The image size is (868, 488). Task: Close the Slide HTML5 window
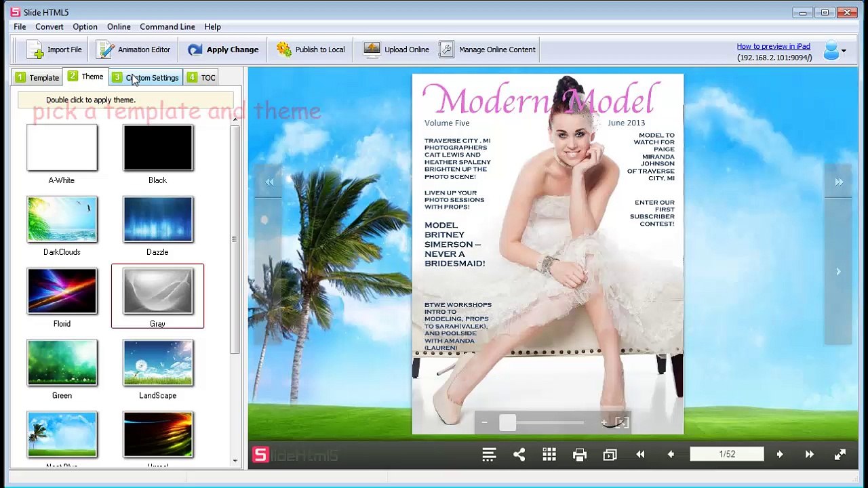coord(848,12)
